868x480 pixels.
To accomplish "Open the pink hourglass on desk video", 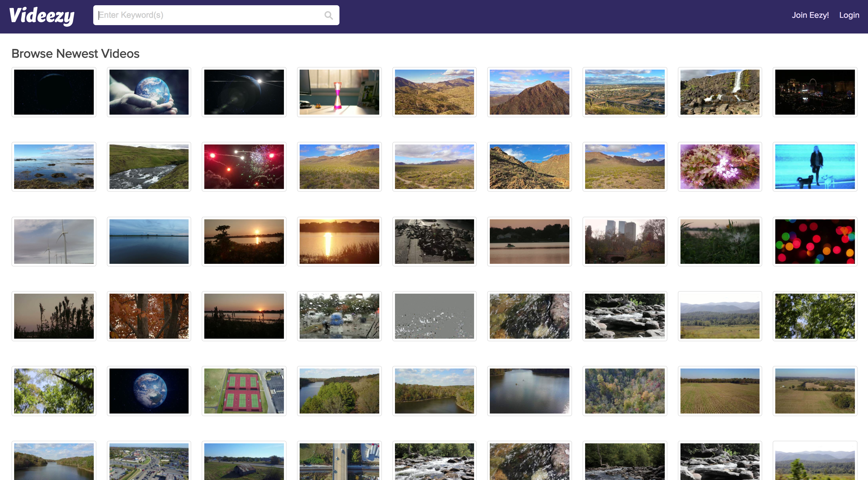I will coord(339,92).
